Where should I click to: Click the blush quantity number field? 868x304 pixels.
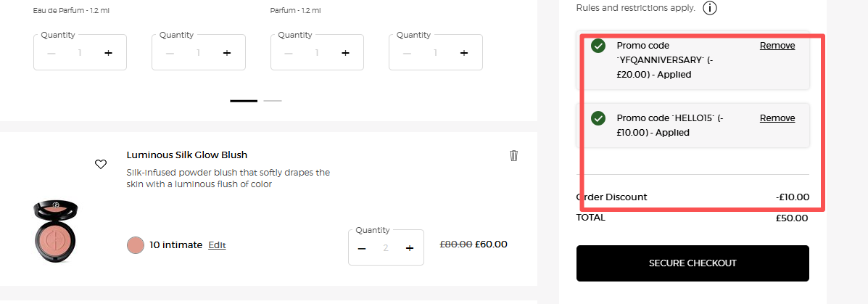pos(386,248)
